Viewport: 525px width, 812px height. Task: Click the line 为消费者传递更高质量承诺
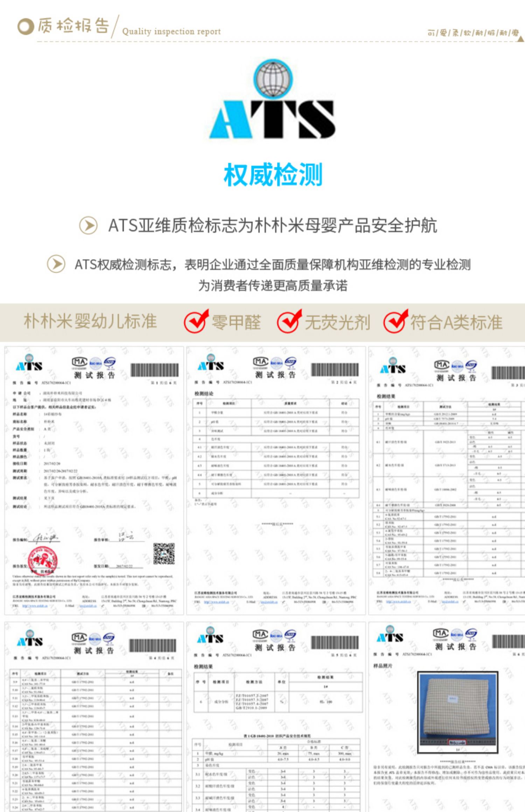(273, 286)
